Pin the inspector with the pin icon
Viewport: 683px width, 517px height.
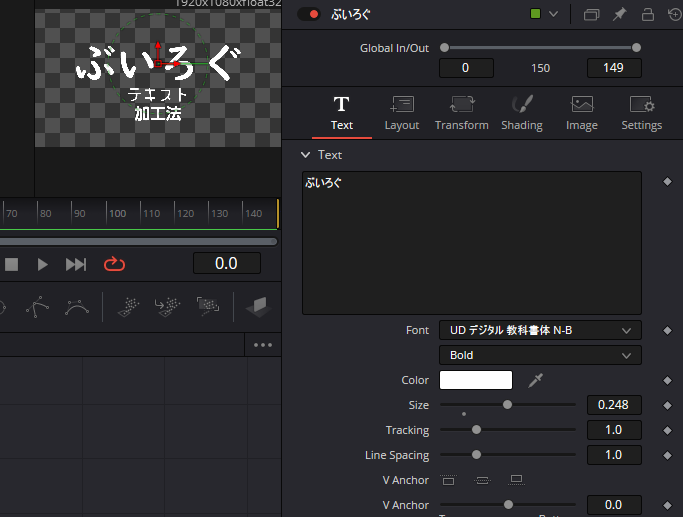coord(619,14)
